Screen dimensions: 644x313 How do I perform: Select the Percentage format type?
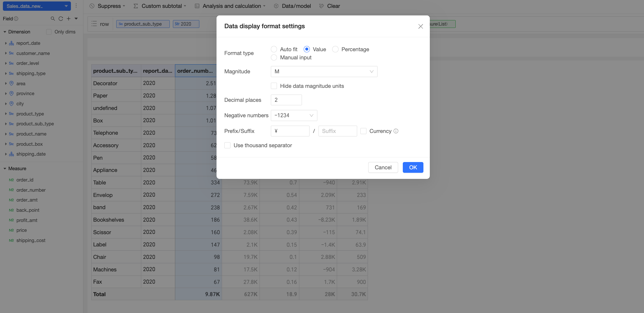(x=335, y=49)
